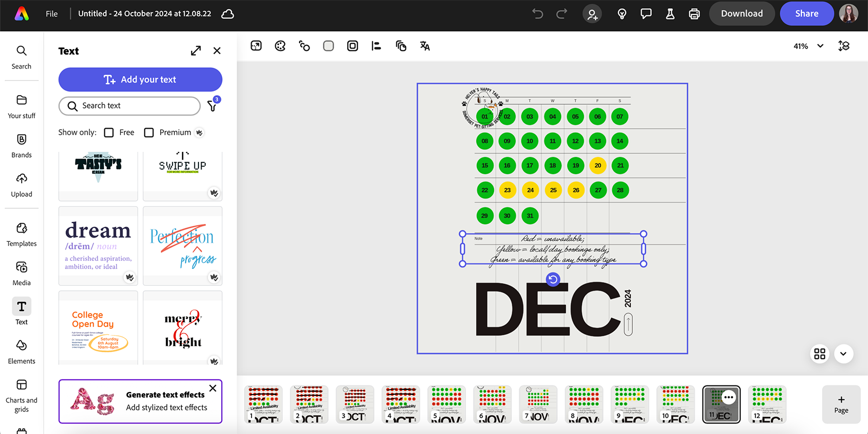The height and width of the screenshot is (434, 868).
Task: Open the align objects tool
Action: [x=376, y=46]
